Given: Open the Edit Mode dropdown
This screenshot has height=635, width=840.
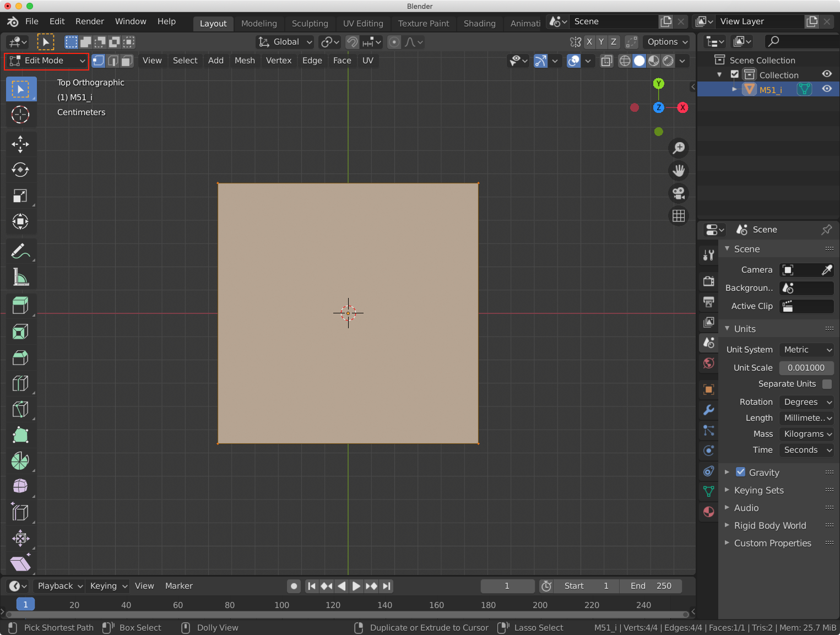Looking at the screenshot, I should pyautogui.click(x=46, y=61).
